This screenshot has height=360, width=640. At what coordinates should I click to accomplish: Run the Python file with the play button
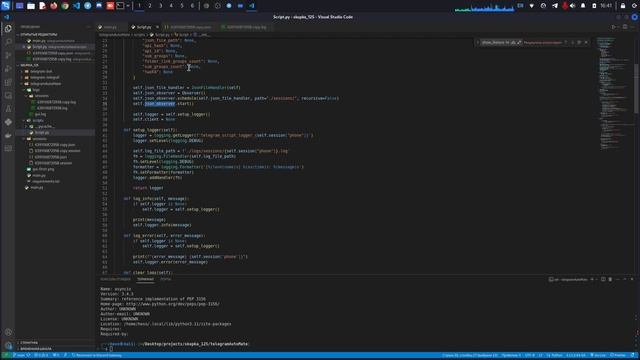pos(613,27)
